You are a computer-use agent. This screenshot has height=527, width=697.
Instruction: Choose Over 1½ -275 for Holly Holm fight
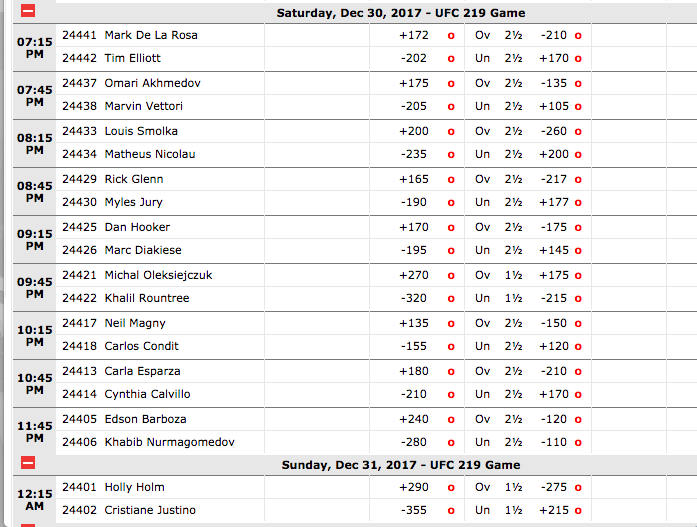click(578, 488)
